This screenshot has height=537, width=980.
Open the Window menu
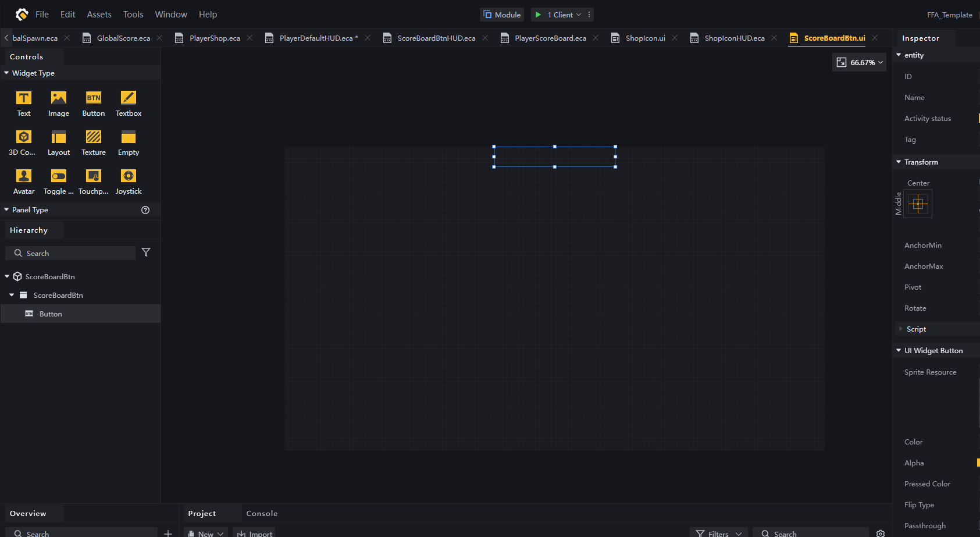coord(171,15)
